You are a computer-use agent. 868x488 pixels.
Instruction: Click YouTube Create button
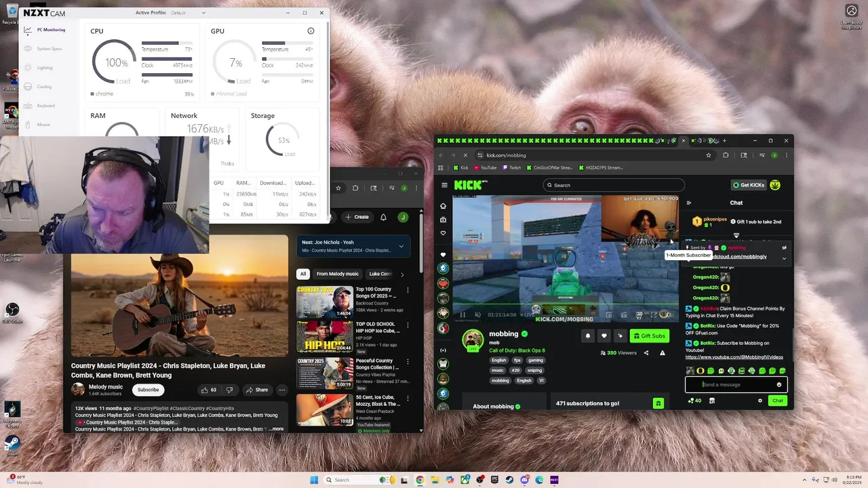click(357, 217)
